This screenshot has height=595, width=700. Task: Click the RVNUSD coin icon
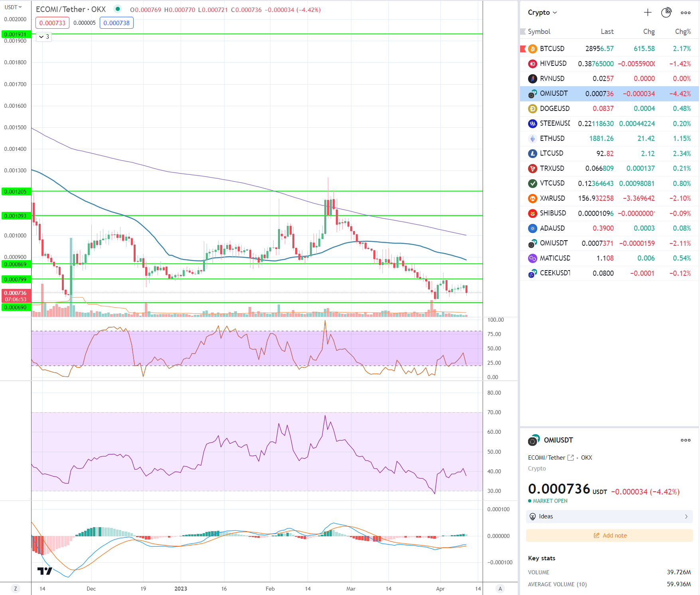[x=532, y=79]
